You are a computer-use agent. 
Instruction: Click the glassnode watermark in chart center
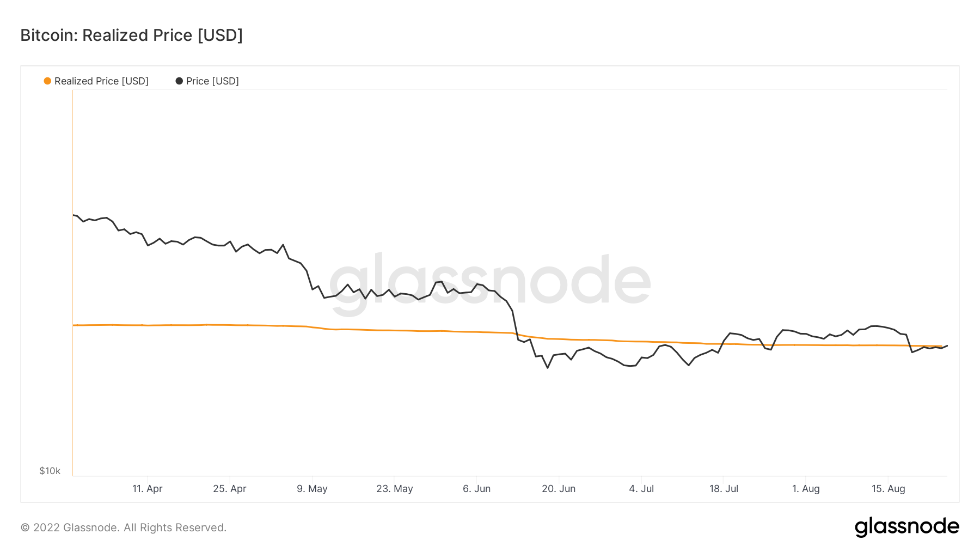coord(490,282)
